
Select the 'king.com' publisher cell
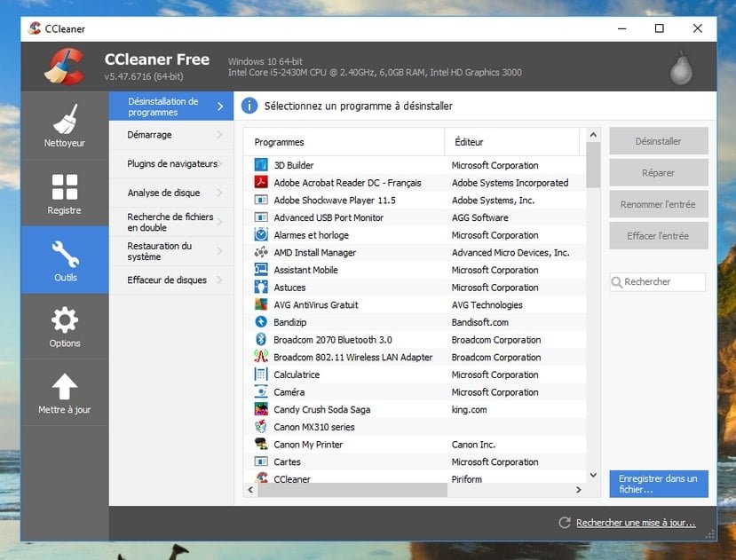tap(469, 410)
